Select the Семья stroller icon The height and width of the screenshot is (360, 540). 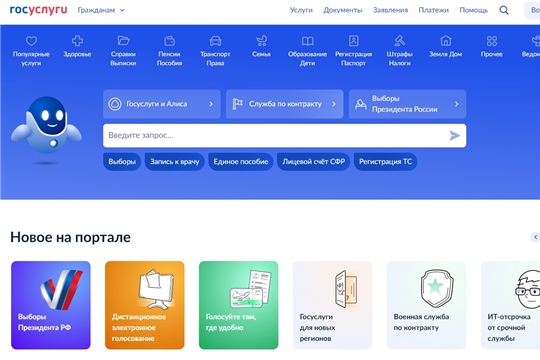[261, 41]
